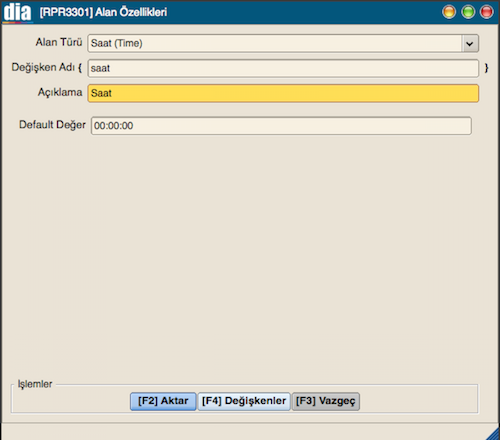Select the Saat (Time) combo box
Image resolution: width=500 pixels, height=440 pixels.
[283, 43]
